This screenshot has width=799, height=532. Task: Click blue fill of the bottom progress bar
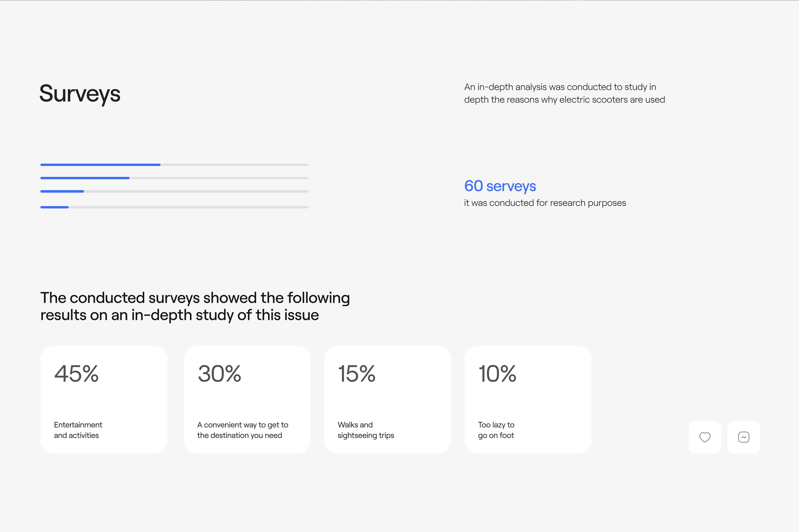pyautogui.click(x=54, y=207)
